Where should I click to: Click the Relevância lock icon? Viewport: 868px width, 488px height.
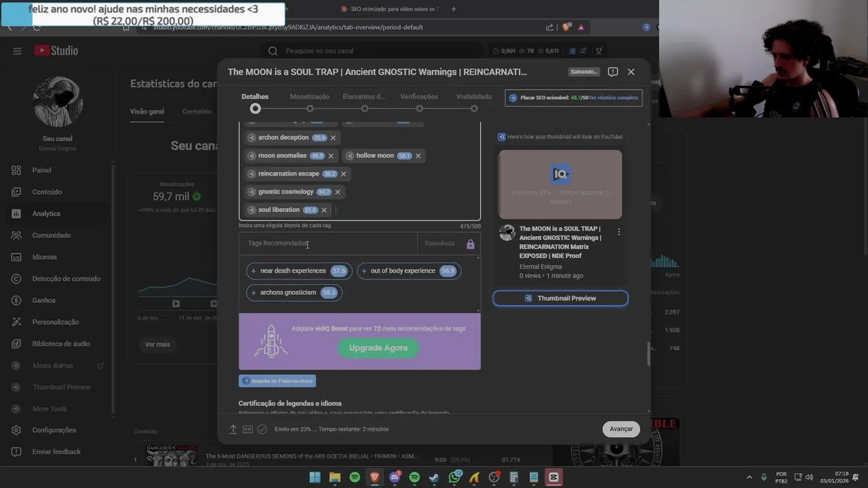pyautogui.click(x=471, y=244)
